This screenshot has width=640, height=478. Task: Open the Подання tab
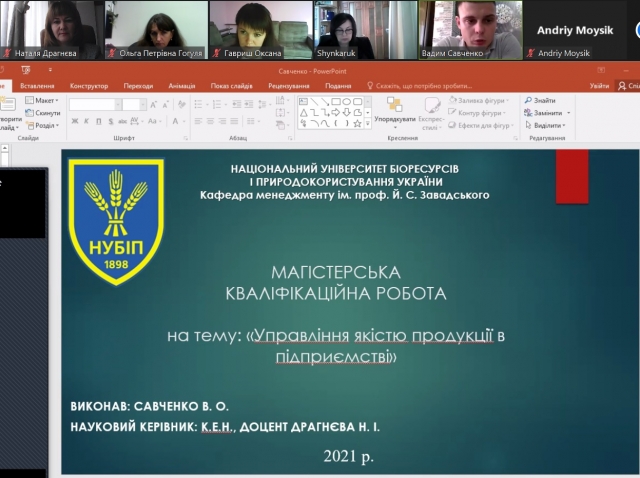coord(338,86)
